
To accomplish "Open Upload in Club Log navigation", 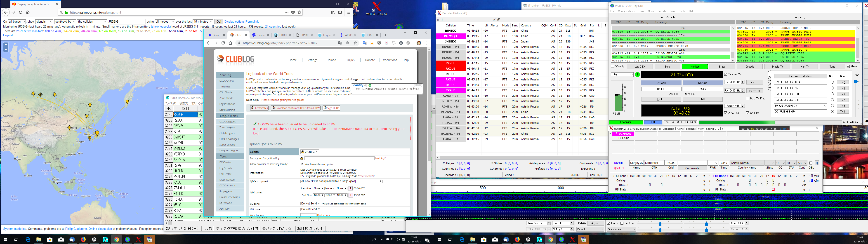I will click(331, 60).
